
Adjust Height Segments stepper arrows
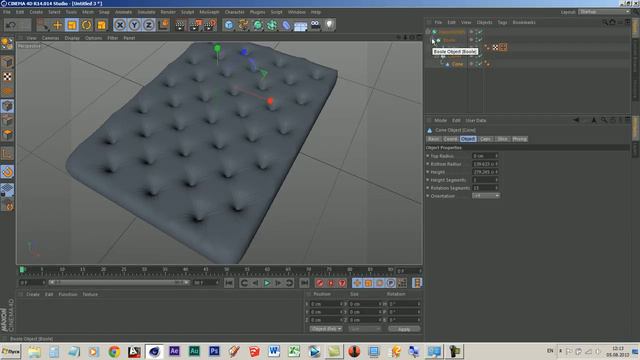pos(496,180)
